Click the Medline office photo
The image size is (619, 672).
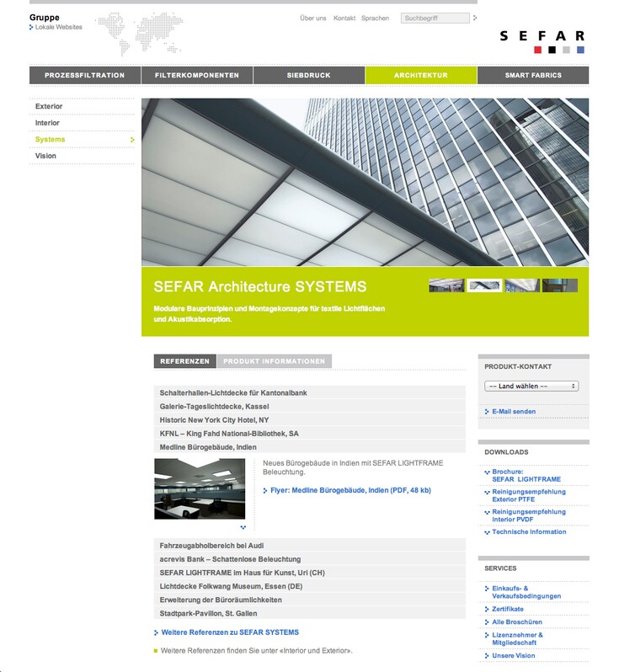[x=200, y=488]
